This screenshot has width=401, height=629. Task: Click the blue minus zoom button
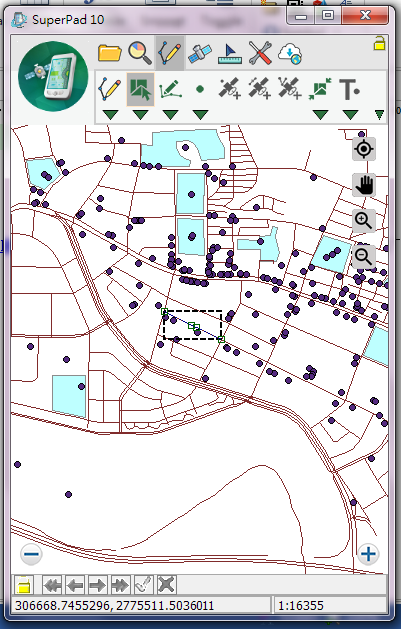tap(31, 554)
